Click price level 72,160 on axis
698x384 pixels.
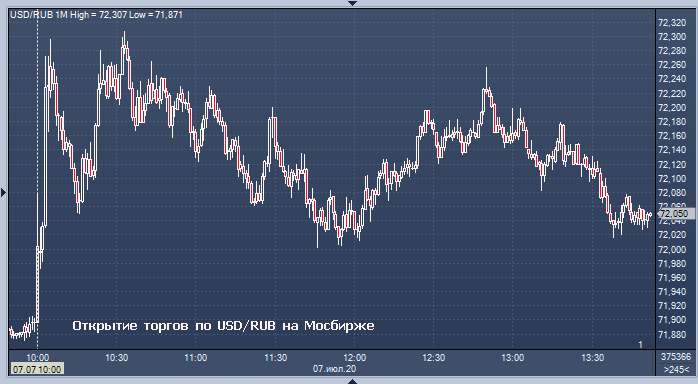click(672, 136)
